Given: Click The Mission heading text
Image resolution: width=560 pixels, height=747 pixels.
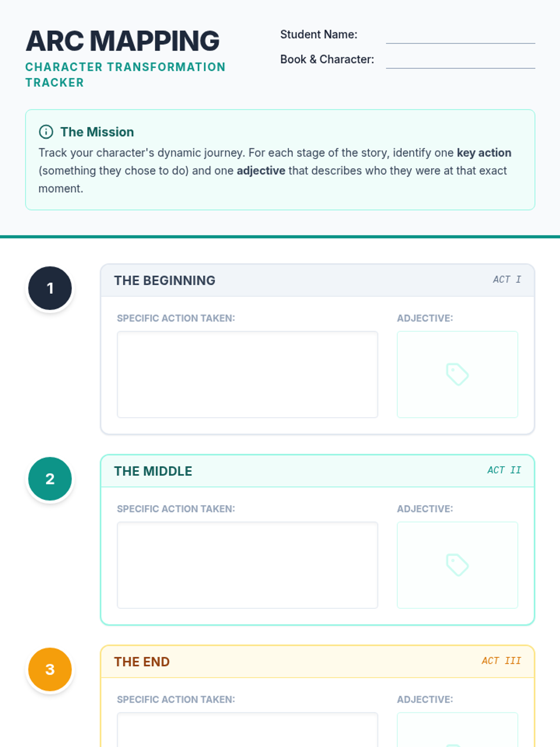Looking at the screenshot, I should tap(97, 132).
